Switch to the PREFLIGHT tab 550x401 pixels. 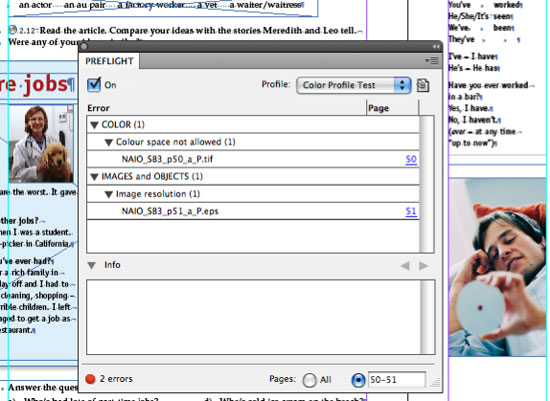tap(109, 61)
